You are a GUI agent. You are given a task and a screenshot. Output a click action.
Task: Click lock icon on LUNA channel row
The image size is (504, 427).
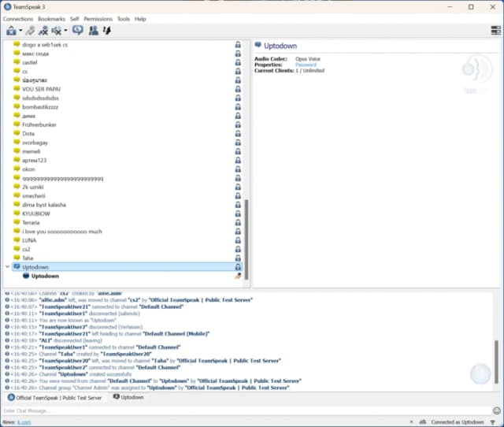(x=238, y=240)
